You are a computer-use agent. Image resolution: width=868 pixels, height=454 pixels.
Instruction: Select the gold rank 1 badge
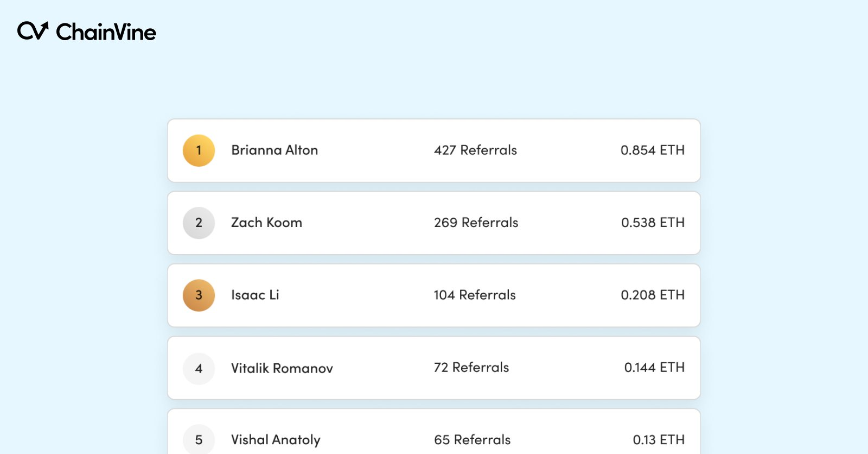pos(199,150)
